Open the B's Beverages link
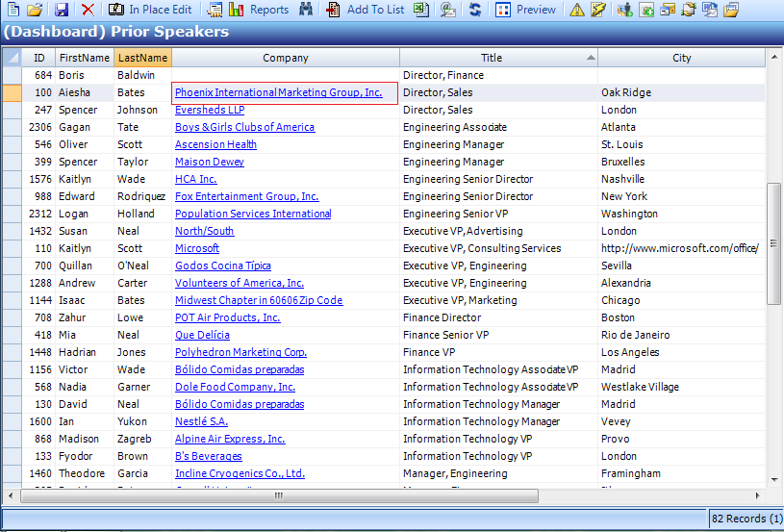Image resolution: width=784 pixels, height=532 pixels. click(x=208, y=456)
